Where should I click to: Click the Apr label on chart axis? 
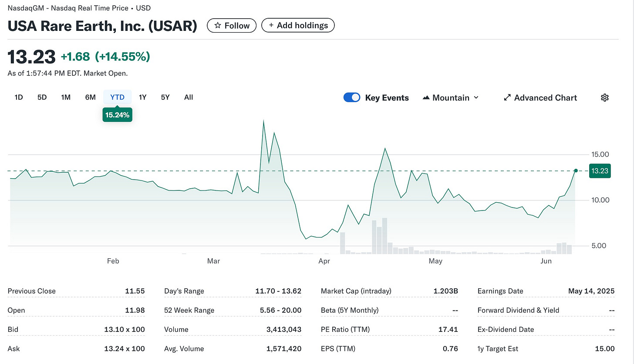[324, 261]
